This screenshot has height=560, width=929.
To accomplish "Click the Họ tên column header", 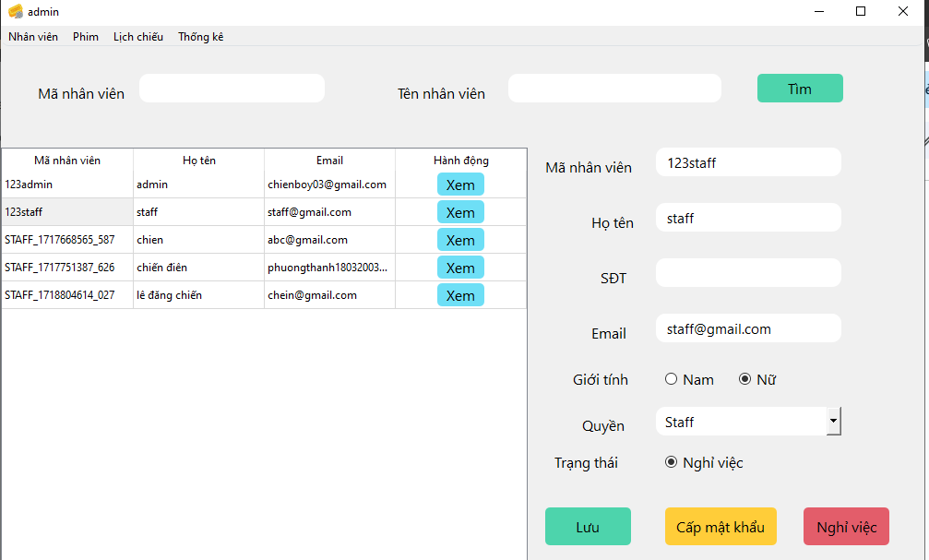I will pyautogui.click(x=199, y=160).
